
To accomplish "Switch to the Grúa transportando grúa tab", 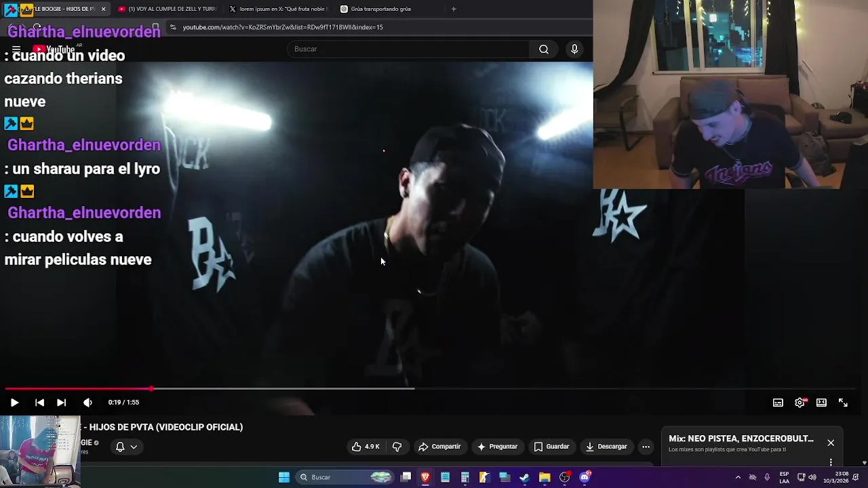I will click(387, 9).
